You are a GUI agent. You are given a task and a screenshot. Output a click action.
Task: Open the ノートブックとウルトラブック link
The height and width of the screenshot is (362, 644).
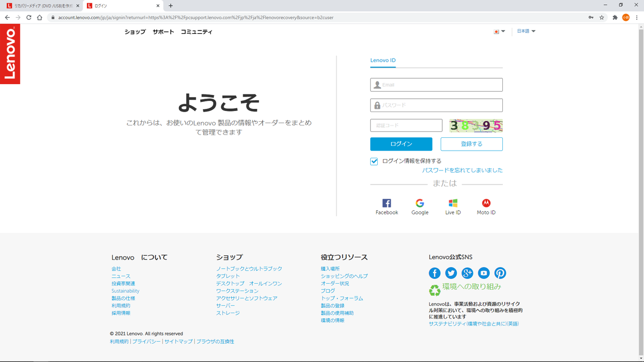coord(249,269)
